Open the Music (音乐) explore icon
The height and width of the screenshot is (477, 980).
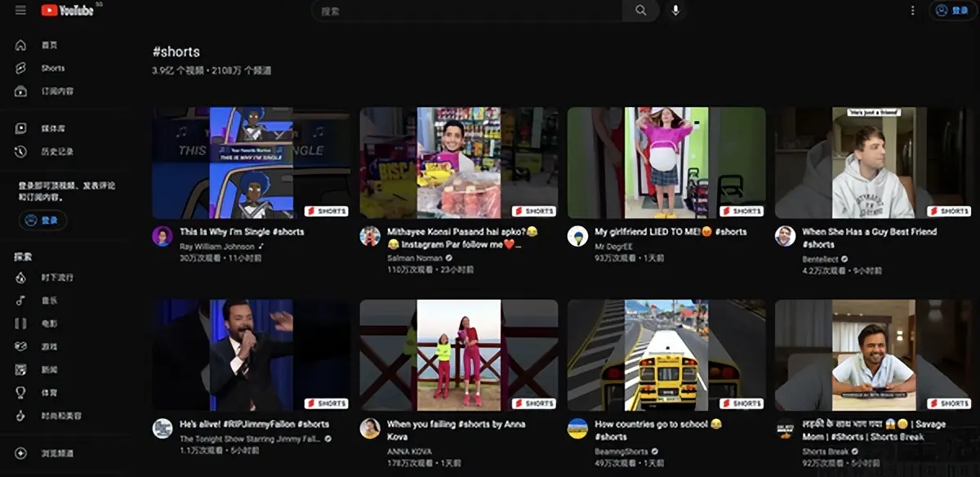pos(21,301)
